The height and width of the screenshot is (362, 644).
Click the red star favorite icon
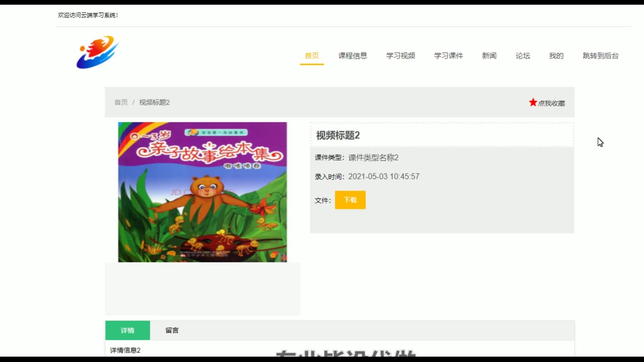click(533, 102)
